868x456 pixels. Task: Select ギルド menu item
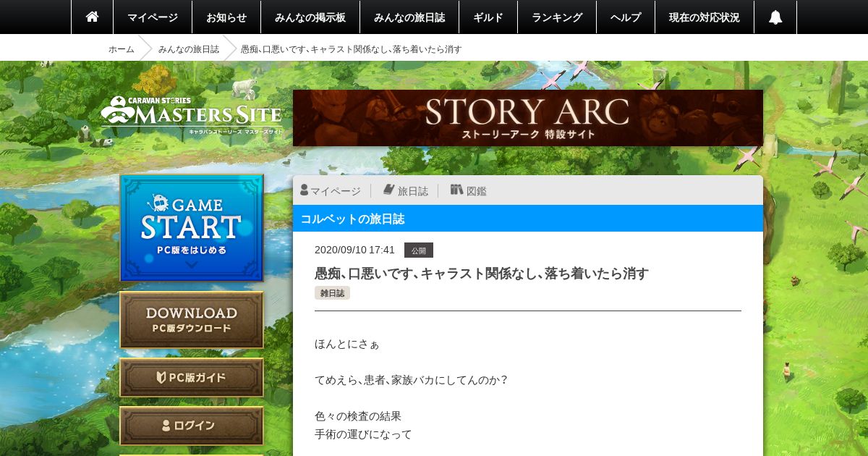coord(488,17)
